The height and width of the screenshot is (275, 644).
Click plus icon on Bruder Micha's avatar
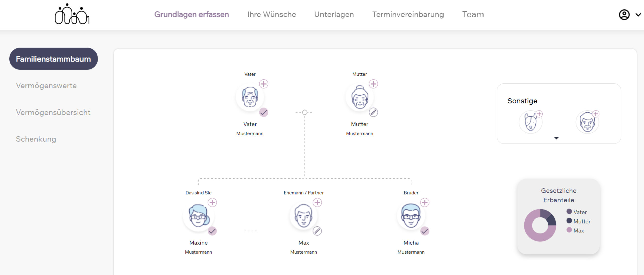coord(425,202)
